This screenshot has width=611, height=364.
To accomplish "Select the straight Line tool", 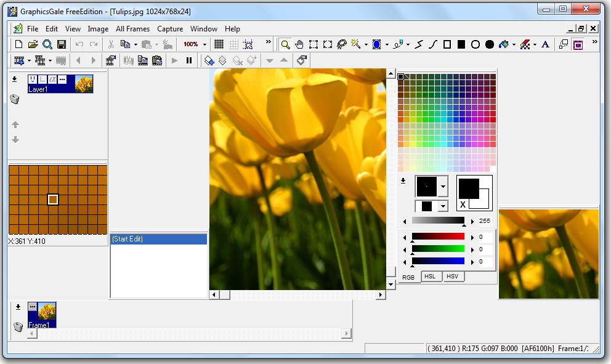I will coord(419,44).
